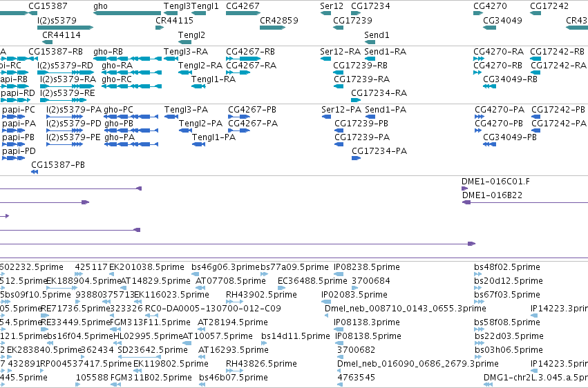
Task: Click the Tengl2 gene label
Action: (x=191, y=35)
